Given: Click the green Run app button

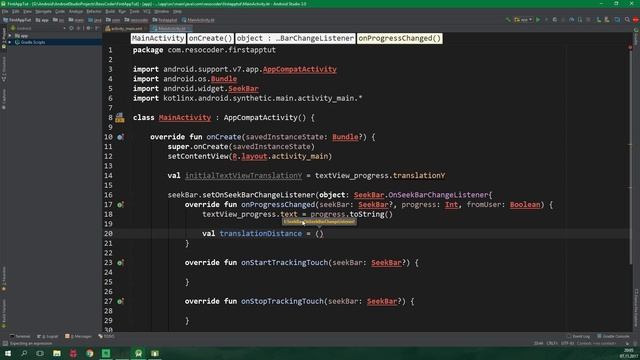Looking at the screenshot, I should pyautogui.click(x=538, y=20).
